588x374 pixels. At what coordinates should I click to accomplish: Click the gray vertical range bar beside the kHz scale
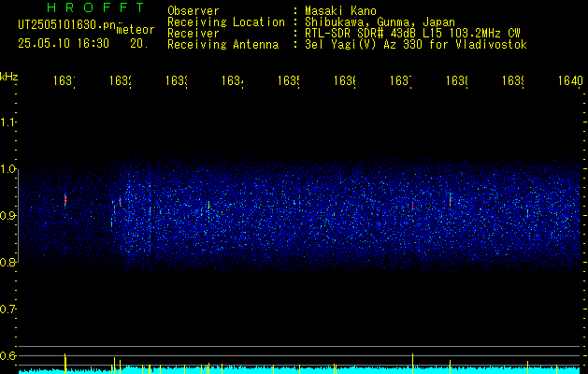point(18,216)
